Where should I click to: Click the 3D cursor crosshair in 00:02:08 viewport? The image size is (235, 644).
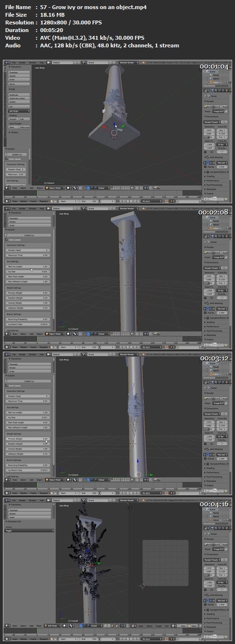point(128,286)
